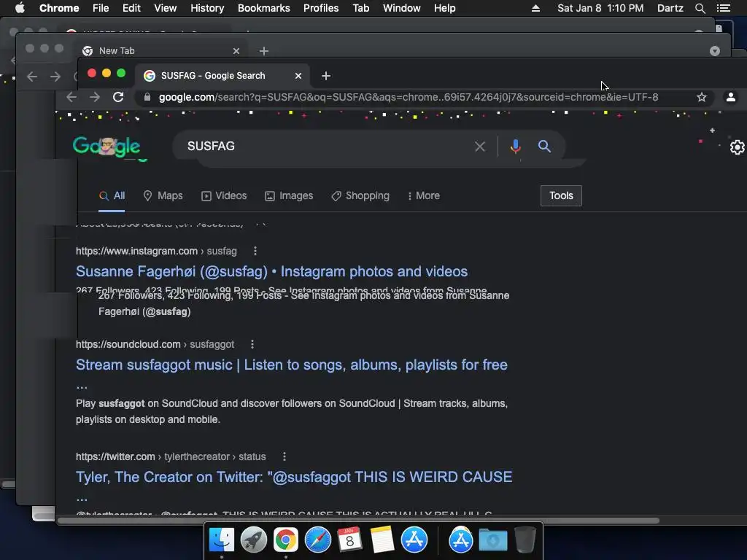This screenshot has height=560, width=747.
Task: Open Tyler, The Creator on Twitter link
Action: [x=294, y=477]
